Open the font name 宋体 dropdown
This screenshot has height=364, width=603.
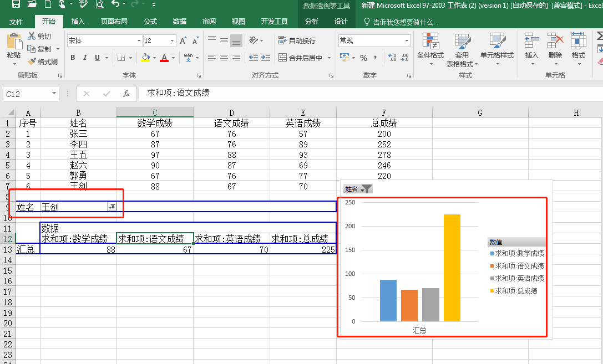tap(139, 40)
